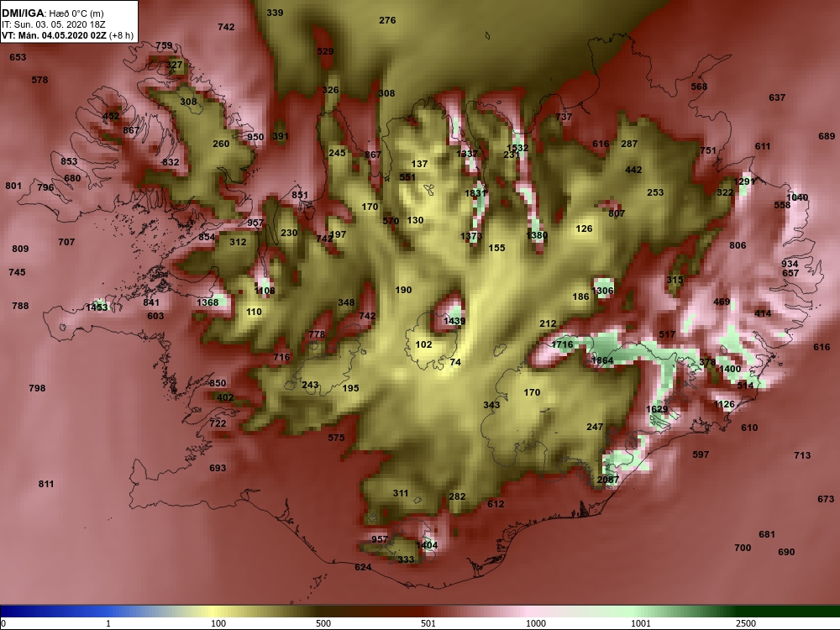Click the map value "624"

tap(363, 567)
